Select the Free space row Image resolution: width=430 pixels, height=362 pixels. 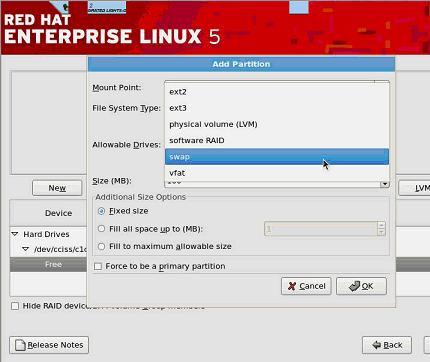pos(49,264)
